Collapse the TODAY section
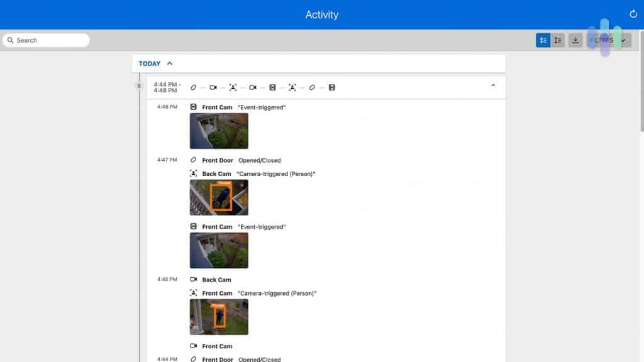Viewport: 644px width, 362px height. (170, 63)
